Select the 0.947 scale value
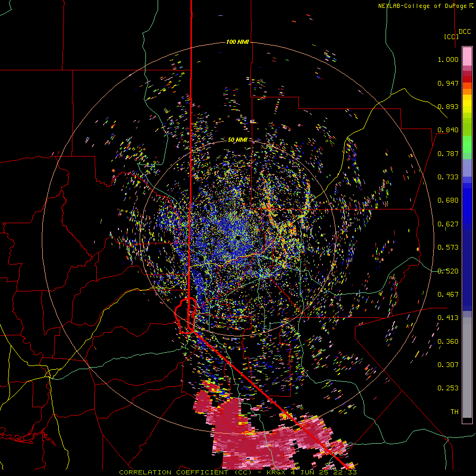Viewport: 476px width, 476px height. (448, 83)
